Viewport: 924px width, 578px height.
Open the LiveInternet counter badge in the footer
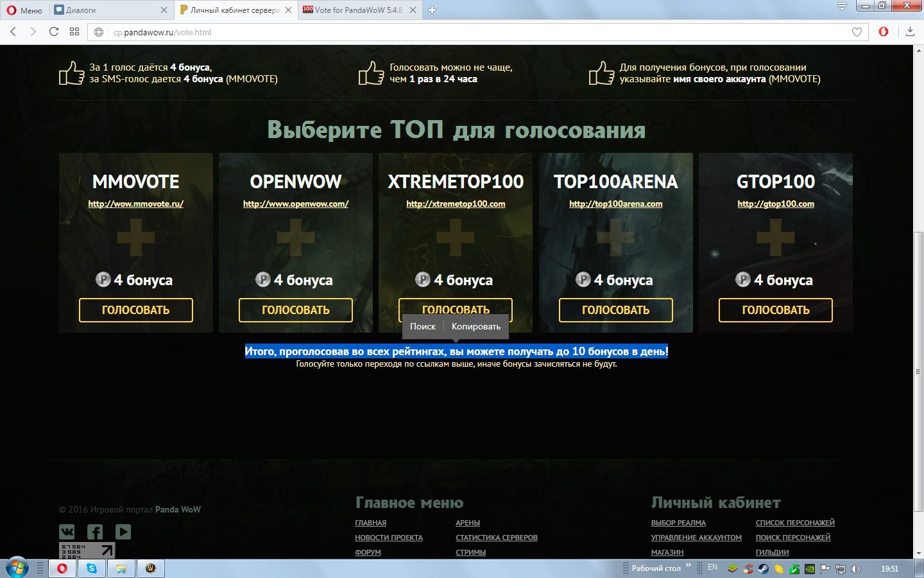87,550
